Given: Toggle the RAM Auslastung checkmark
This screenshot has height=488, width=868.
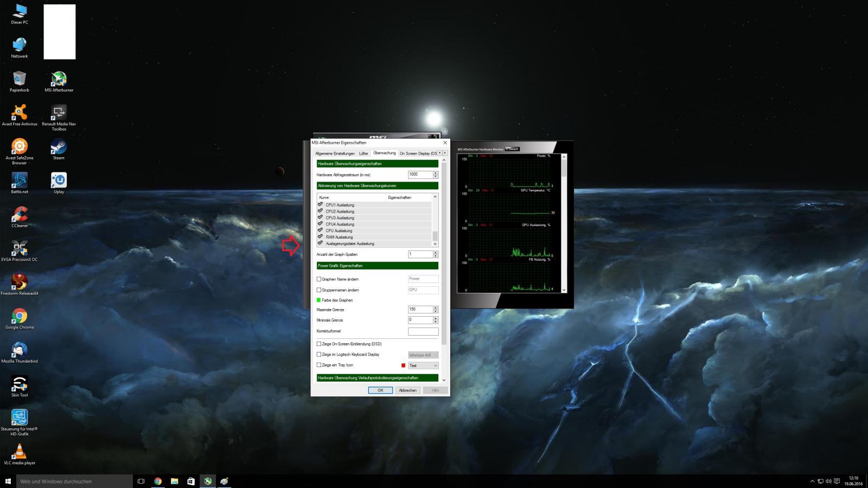Looking at the screenshot, I should 320,236.
